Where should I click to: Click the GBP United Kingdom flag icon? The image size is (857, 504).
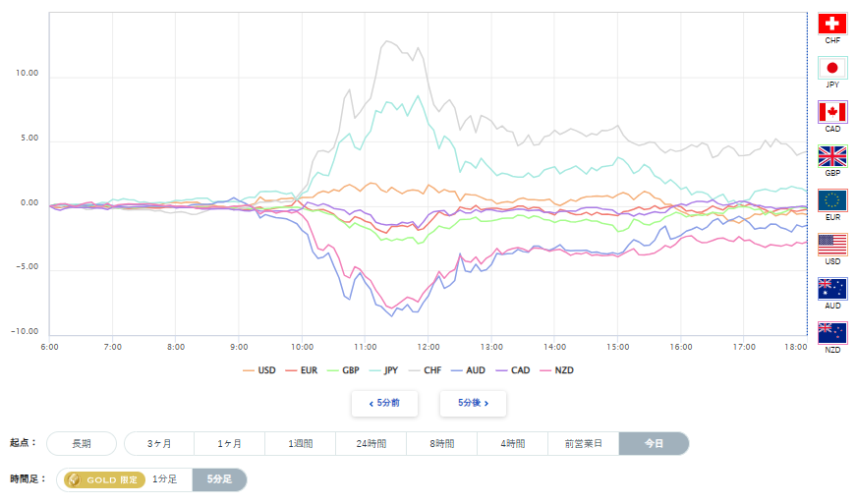click(x=831, y=156)
